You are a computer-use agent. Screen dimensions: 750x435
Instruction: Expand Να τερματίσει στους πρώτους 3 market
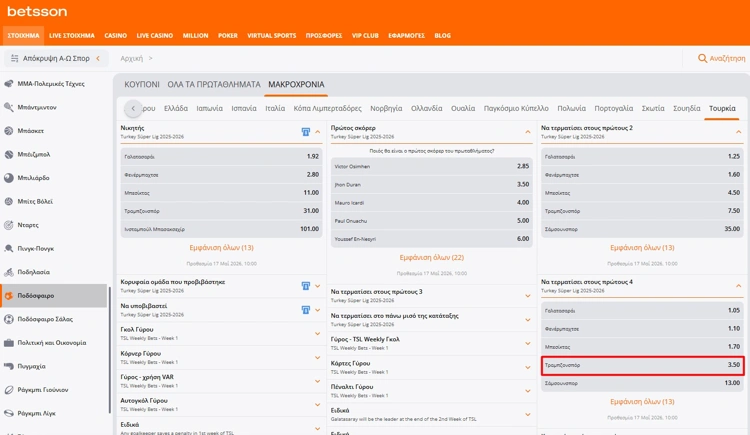tap(528, 296)
